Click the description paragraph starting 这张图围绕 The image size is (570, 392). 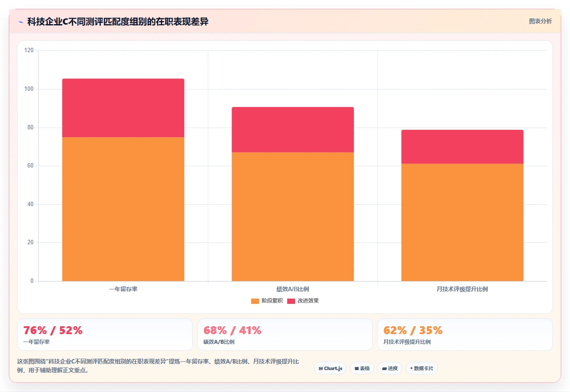point(158,366)
